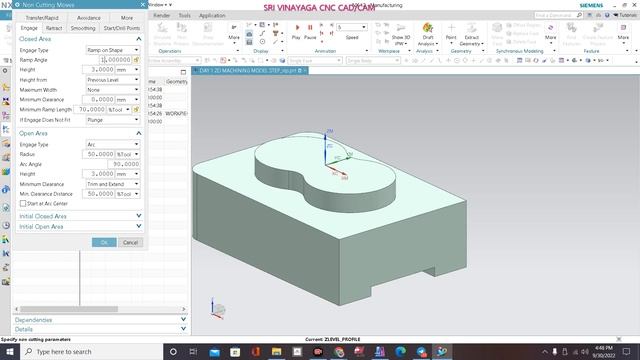This screenshot has height=360, width=640.
Task: Expand the Details panel
Action: (x=183, y=329)
